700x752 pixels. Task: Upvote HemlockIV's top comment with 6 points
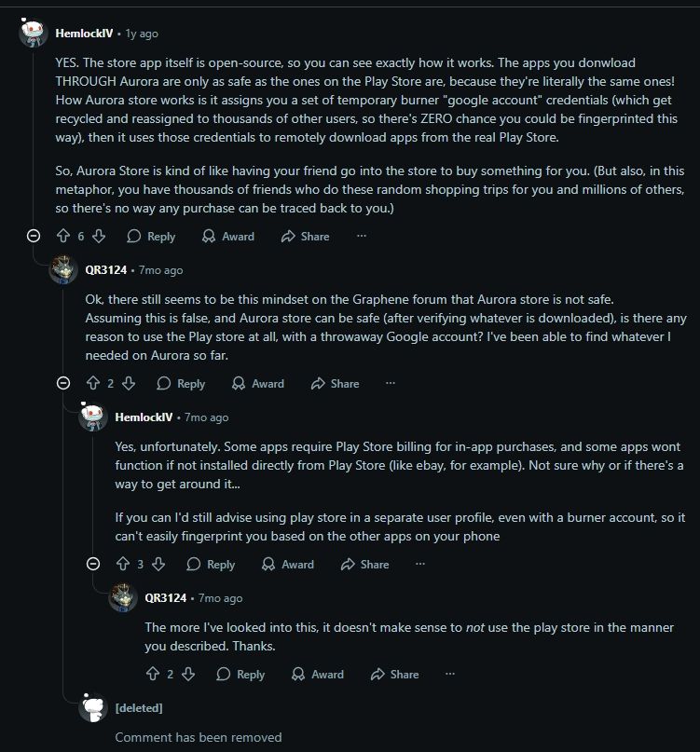62,237
